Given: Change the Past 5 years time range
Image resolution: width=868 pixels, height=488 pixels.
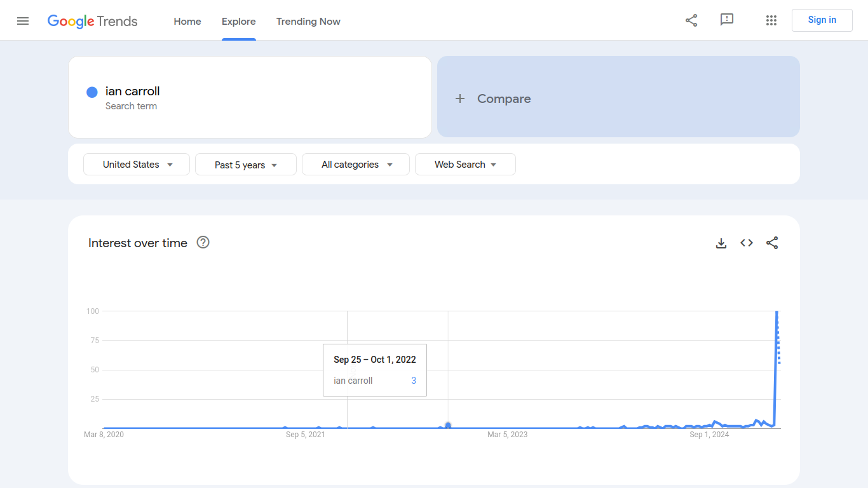Looking at the screenshot, I should pos(246,165).
